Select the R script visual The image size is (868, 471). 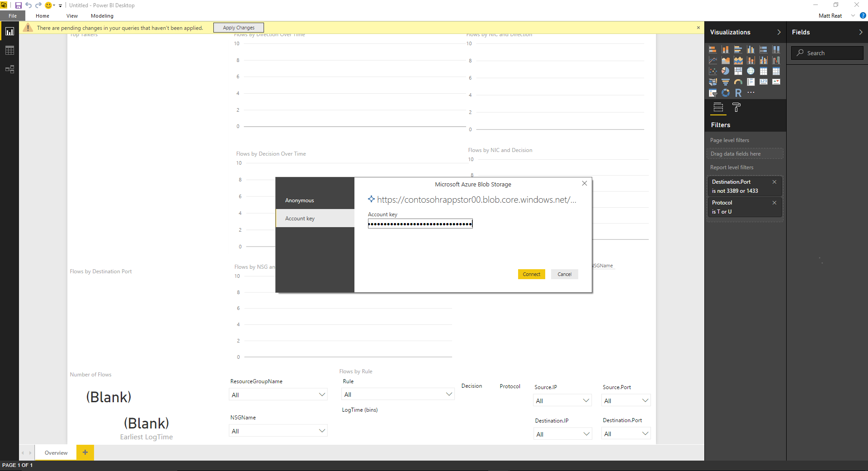click(x=738, y=93)
